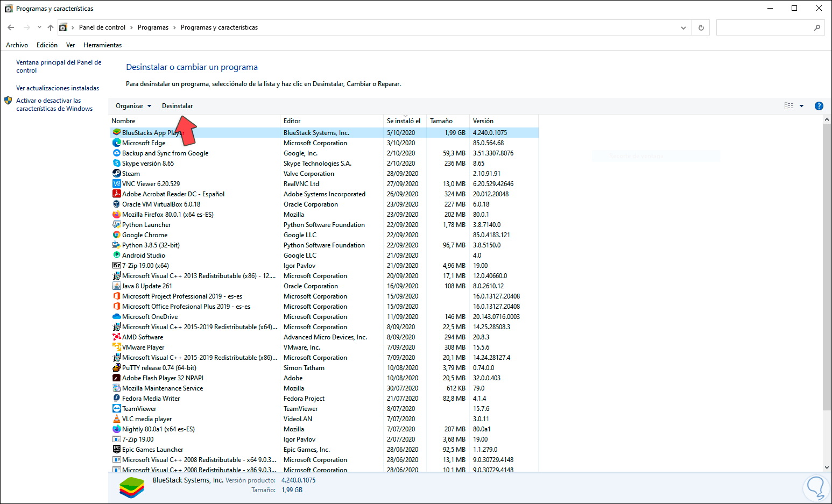832x504 pixels.
Task: Navigate to Panel de control breadcrumb
Action: tap(102, 27)
